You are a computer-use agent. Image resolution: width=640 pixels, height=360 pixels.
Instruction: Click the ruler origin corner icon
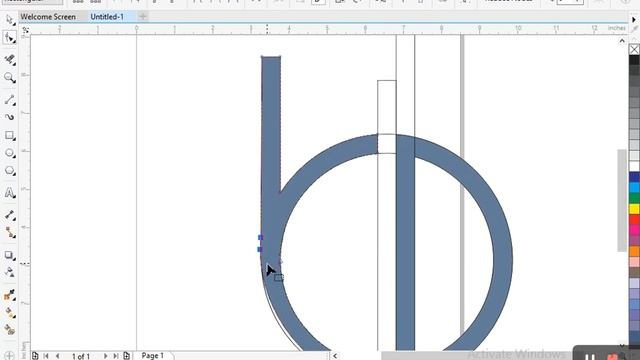pos(25,30)
